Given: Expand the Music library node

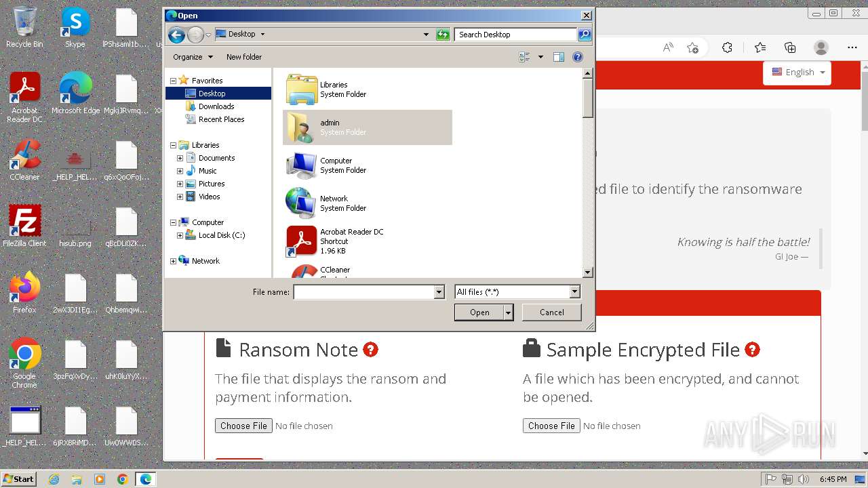Looking at the screenshot, I should coord(180,171).
